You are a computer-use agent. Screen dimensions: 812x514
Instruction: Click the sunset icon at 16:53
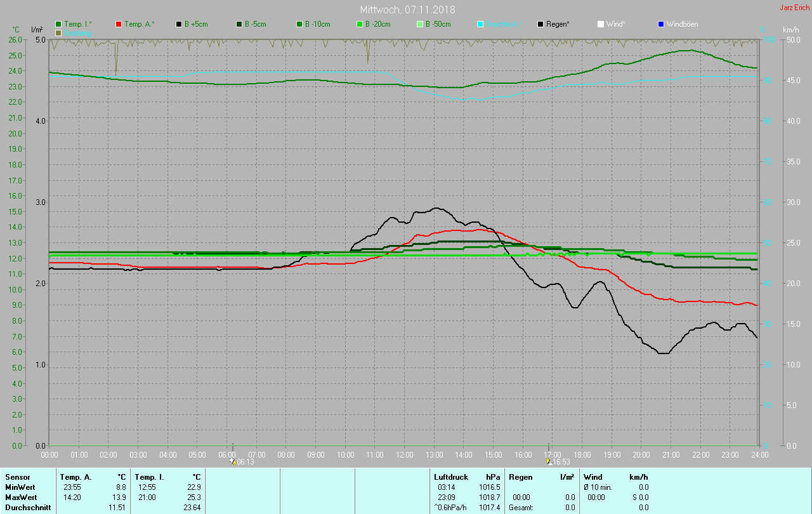tap(549, 461)
